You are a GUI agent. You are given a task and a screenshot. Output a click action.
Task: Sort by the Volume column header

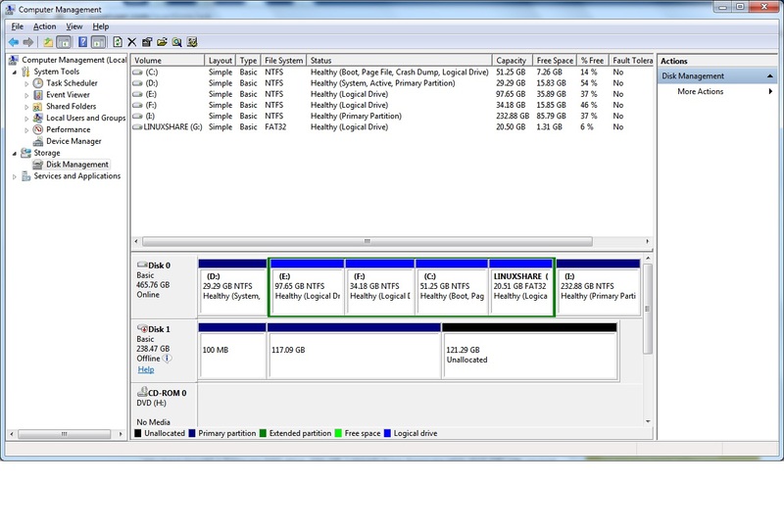coord(168,60)
